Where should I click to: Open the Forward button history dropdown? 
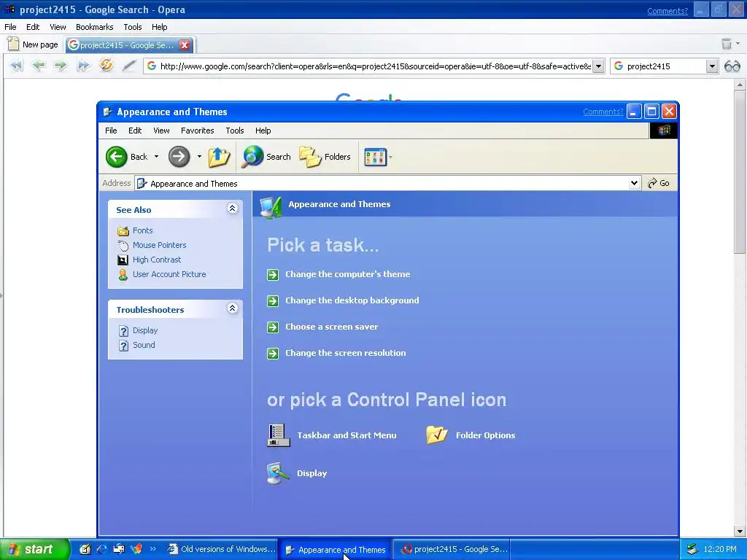point(199,157)
